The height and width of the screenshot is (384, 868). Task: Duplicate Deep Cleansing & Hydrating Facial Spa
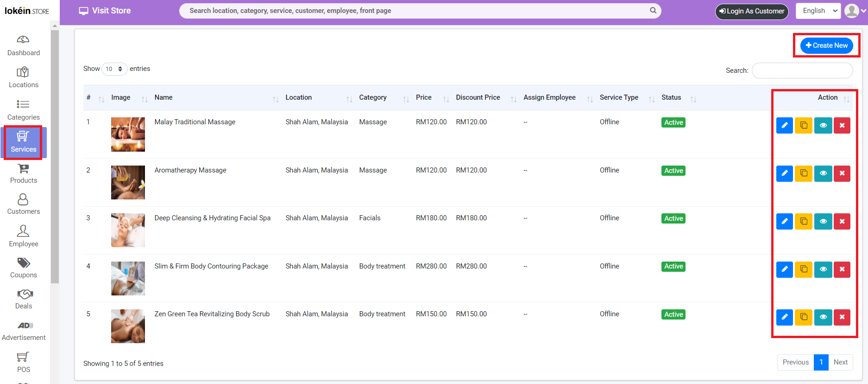click(804, 221)
